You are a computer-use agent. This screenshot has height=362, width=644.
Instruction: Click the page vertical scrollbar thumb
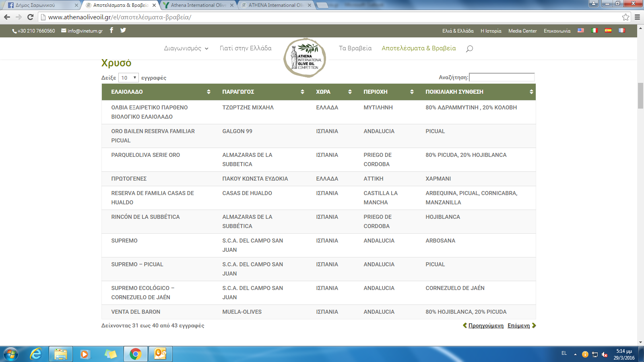tap(640, 95)
